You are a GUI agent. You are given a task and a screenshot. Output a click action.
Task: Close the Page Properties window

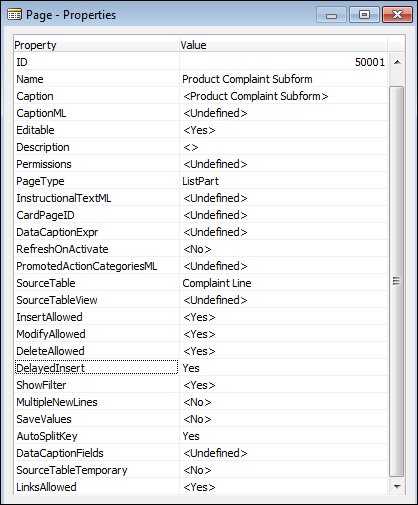pos(397,15)
